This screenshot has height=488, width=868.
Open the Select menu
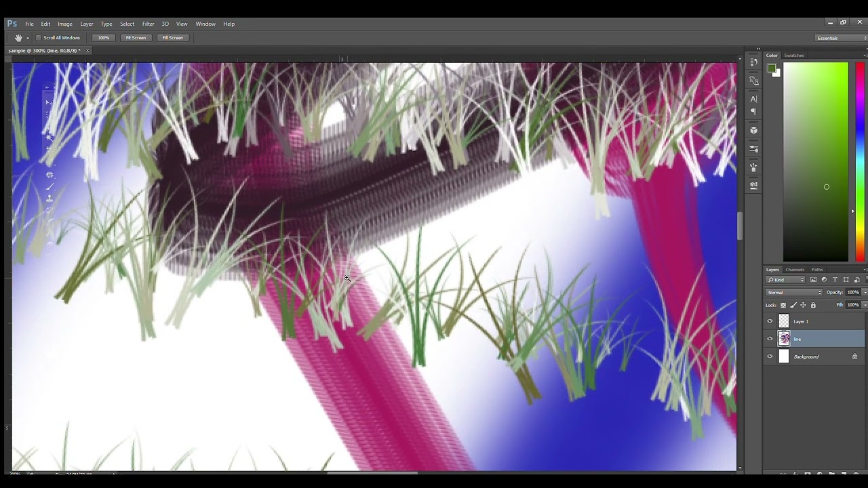[127, 24]
